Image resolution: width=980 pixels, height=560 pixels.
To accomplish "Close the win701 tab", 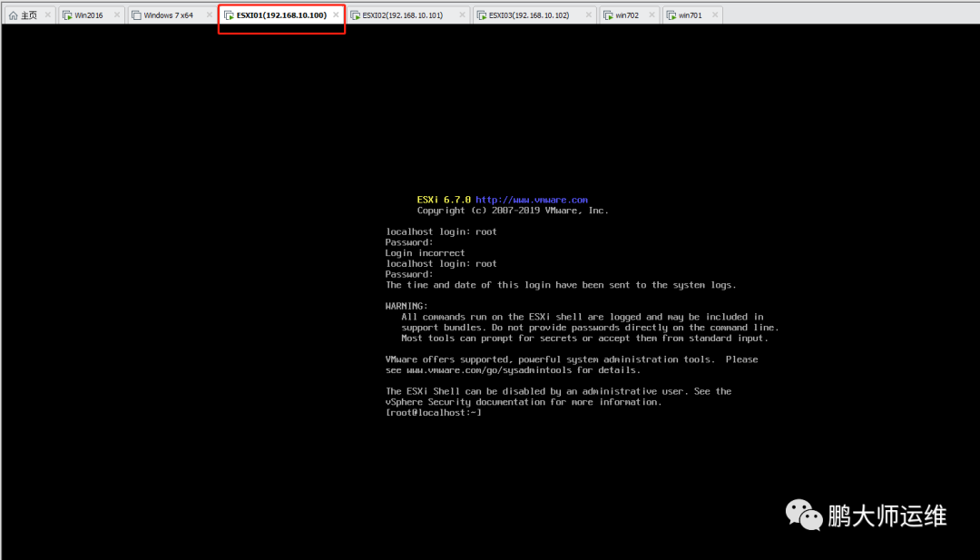I will tap(715, 15).
